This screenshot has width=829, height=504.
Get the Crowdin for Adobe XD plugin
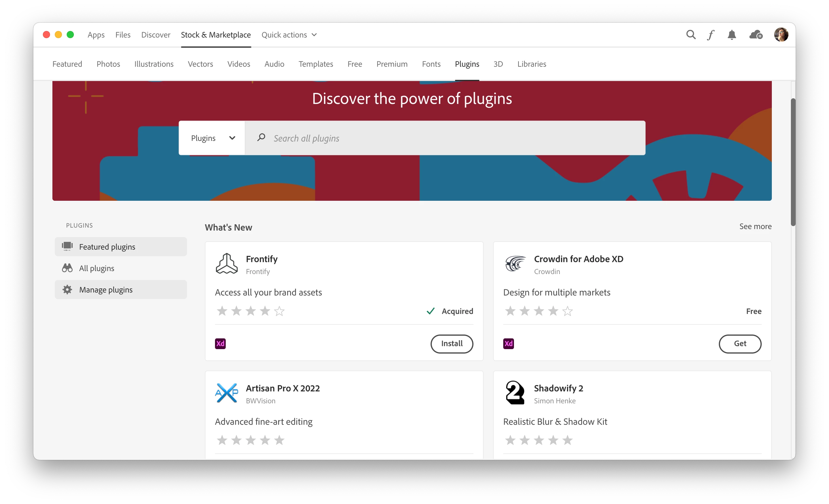(x=740, y=343)
